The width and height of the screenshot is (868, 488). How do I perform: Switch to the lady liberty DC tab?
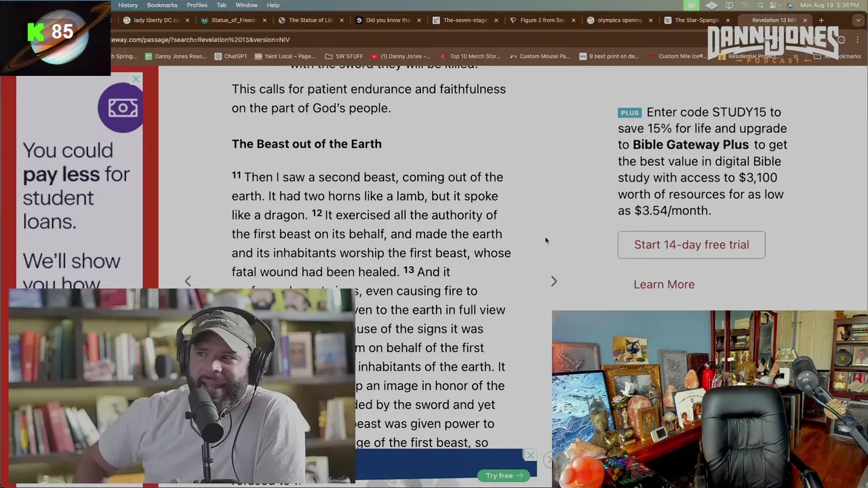point(157,20)
